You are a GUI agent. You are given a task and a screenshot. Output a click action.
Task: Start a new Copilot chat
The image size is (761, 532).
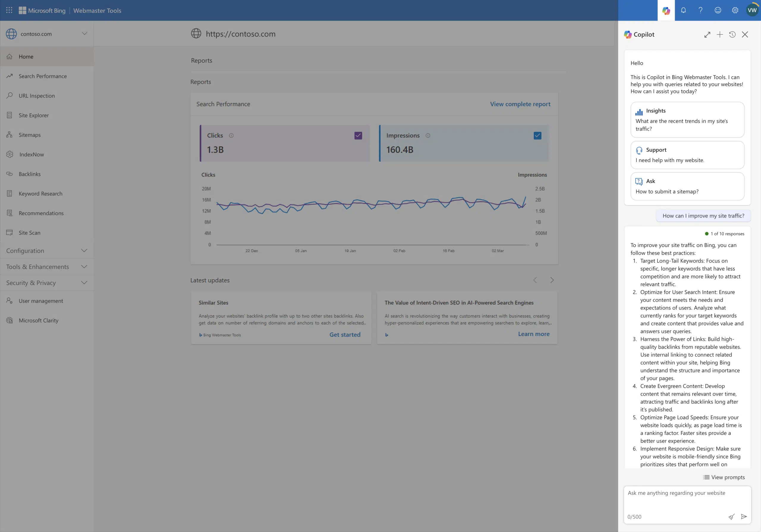coord(720,34)
